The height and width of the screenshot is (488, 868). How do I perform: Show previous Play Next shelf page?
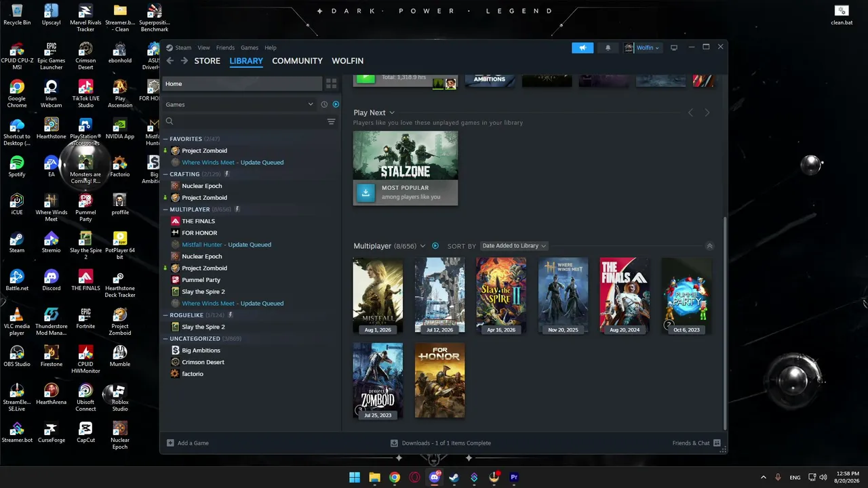tap(691, 113)
